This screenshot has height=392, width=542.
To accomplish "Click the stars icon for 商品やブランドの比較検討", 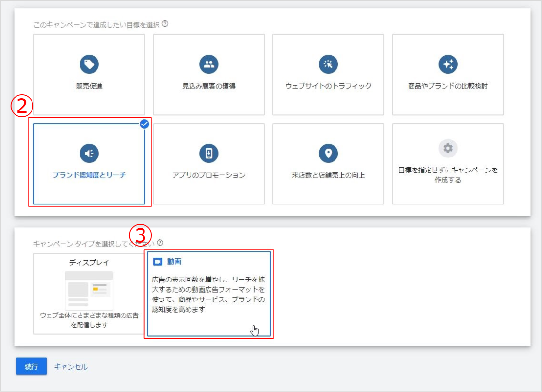I will [x=448, y=64].
